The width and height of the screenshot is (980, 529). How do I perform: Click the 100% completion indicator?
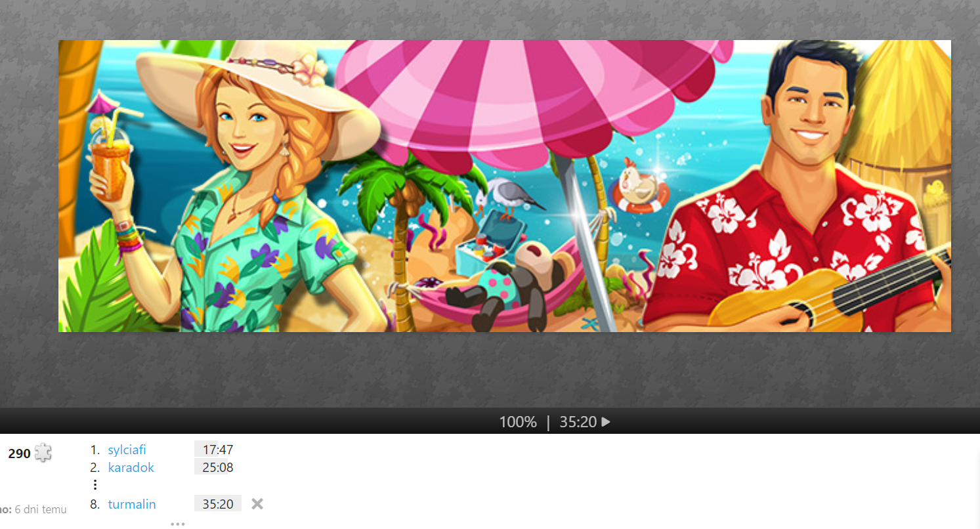(518, 422)
